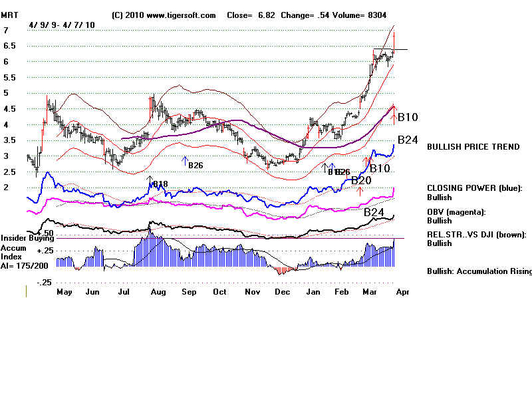Click the Bullish: Accumulation Rising note

pyautogui.click(x=479, y=271)
